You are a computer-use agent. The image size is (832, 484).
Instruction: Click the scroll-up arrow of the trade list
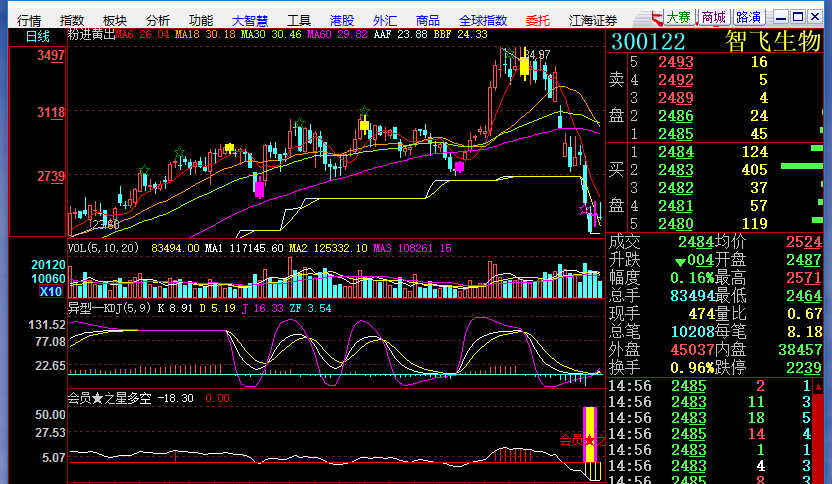(818, 387)
